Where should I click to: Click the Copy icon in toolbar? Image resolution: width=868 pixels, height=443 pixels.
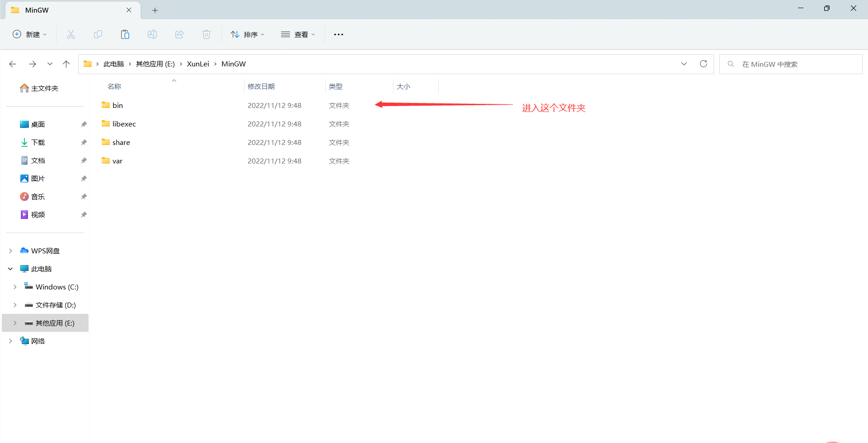98,34
